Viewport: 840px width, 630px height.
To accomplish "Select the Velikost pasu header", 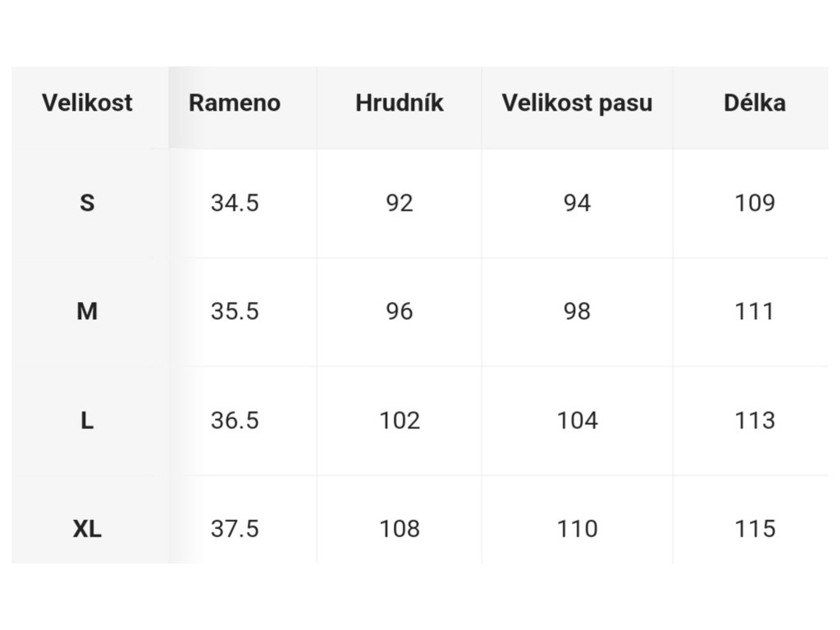I will click(x=577, y=103).
